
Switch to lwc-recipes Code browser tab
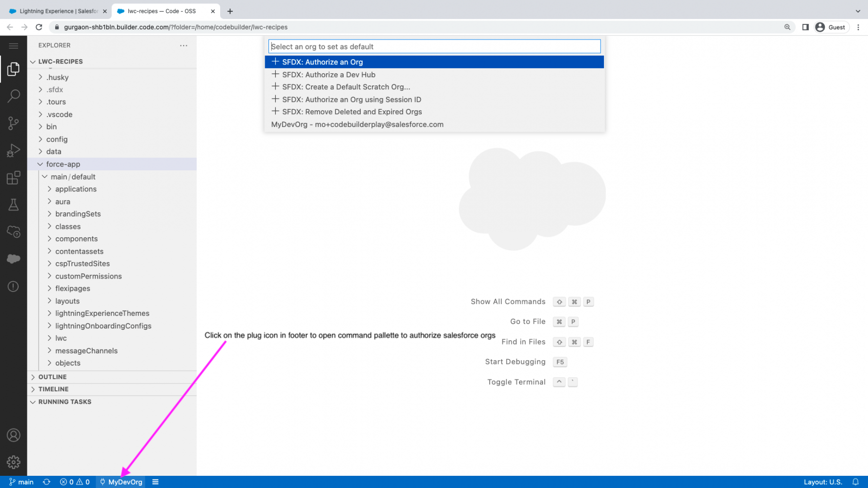pos(166,11)
